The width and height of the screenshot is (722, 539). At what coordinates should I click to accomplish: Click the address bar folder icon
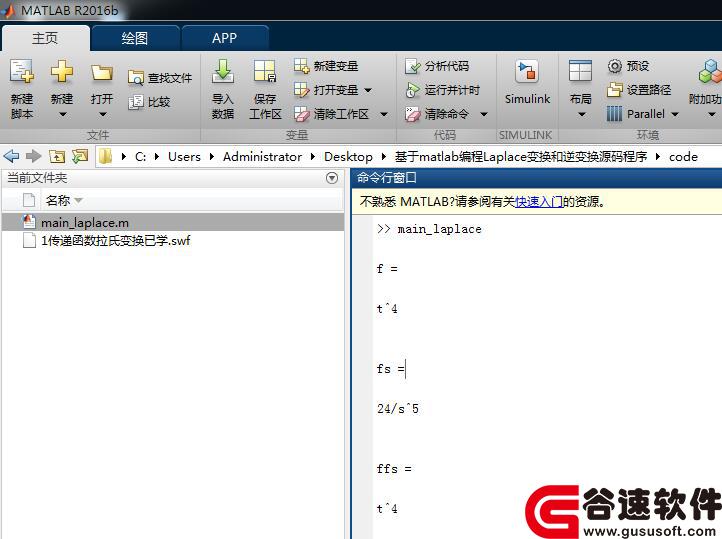click(x=105, y=156)
